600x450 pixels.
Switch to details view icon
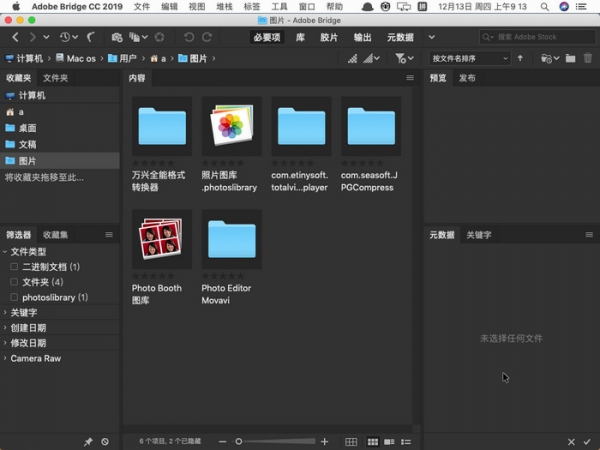(389, 442)
